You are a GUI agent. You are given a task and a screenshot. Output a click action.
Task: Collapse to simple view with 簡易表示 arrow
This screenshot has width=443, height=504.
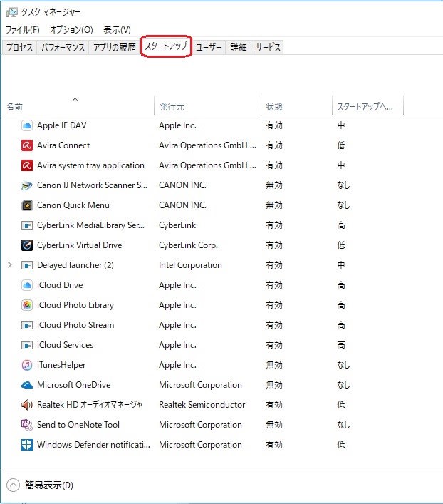click(13, 485)
